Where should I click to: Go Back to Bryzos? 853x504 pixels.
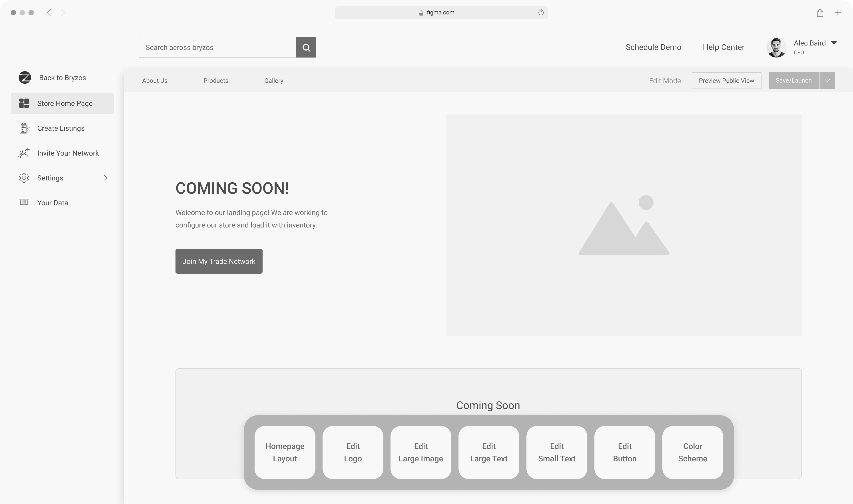tap(62, 77)
